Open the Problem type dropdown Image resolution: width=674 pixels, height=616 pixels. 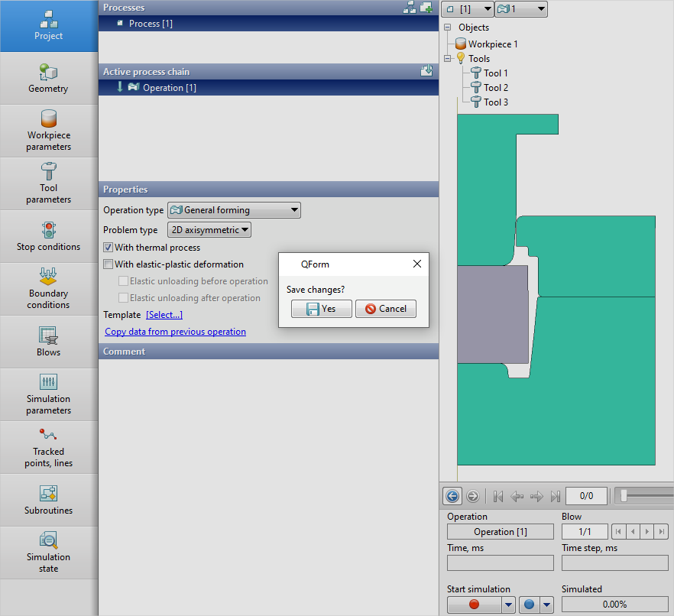tap(209, 230)
